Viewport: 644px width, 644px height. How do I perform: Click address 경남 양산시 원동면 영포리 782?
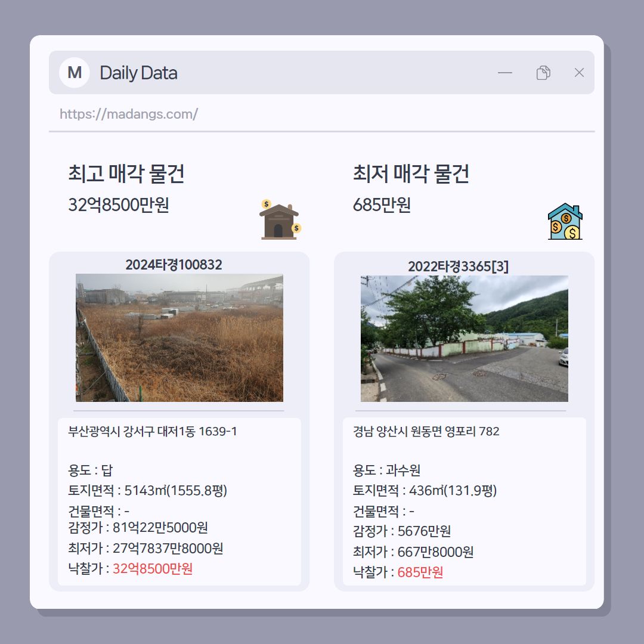[x=426, y=431]
